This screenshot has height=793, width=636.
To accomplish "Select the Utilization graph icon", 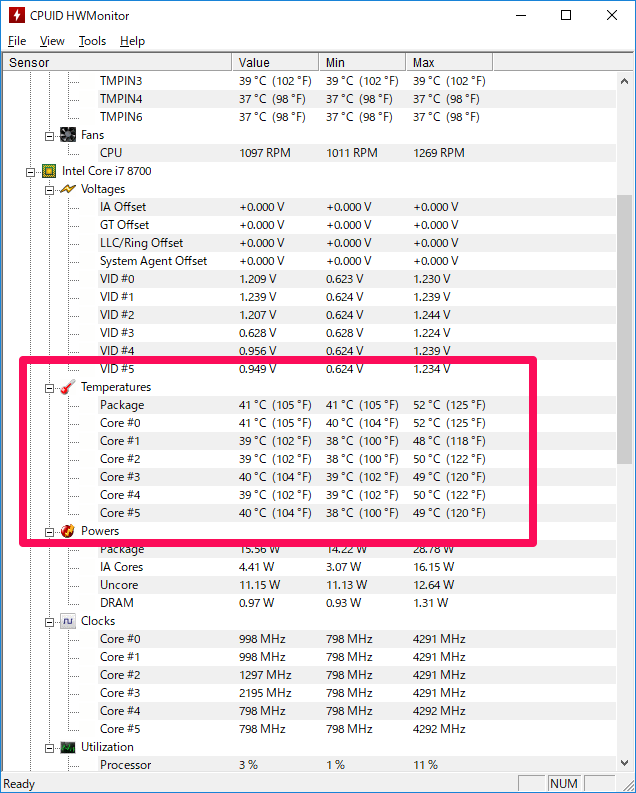I will pos(68,747).
